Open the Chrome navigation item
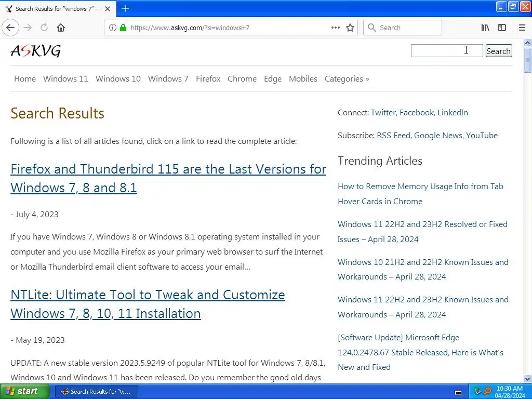532x399 pixels. [242, 79]
